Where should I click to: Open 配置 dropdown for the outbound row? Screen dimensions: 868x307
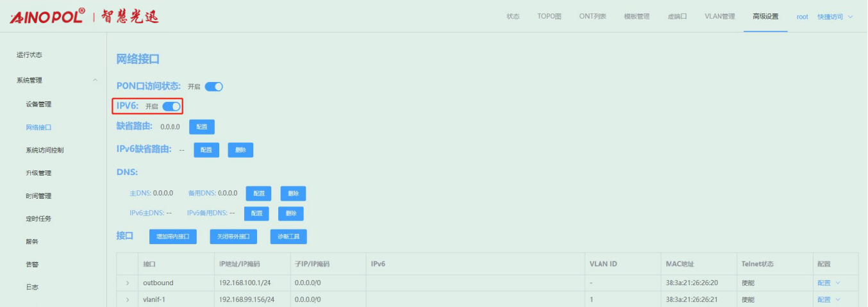click(828, 283)
